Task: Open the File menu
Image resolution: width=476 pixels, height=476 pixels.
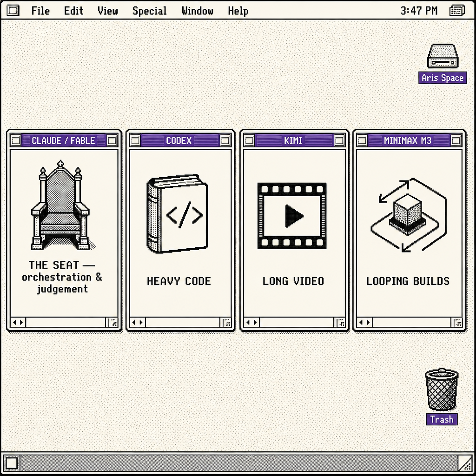Action: pyautogui.click(x=40, y=11)
